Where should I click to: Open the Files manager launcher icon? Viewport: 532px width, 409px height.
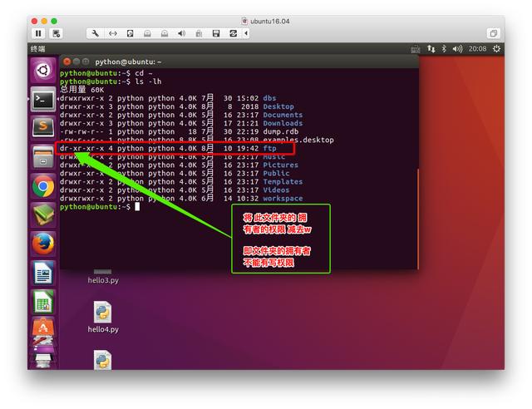43,157
